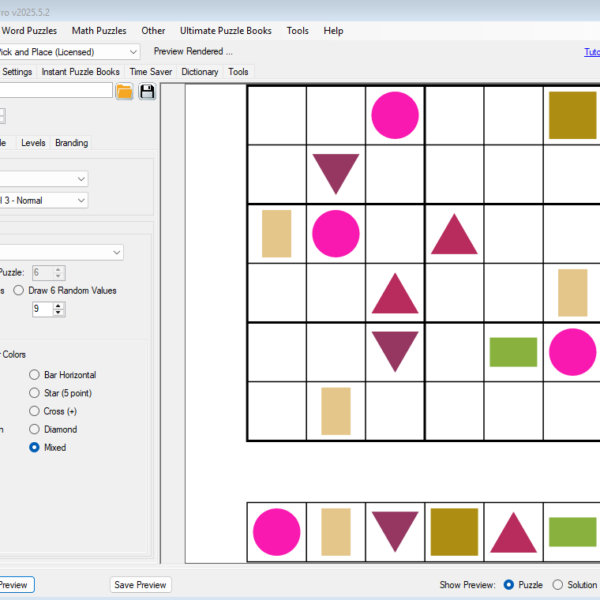Viewport: 600px width, 600px height.
Task: Click the Save Preview button
Action: click(x=140, y=585)
